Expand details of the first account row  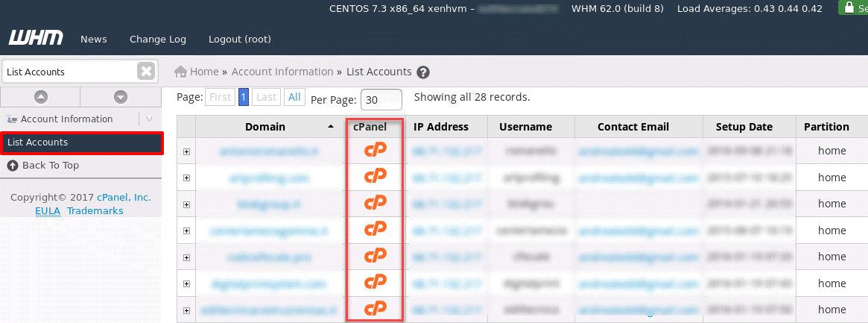(186, 151)
